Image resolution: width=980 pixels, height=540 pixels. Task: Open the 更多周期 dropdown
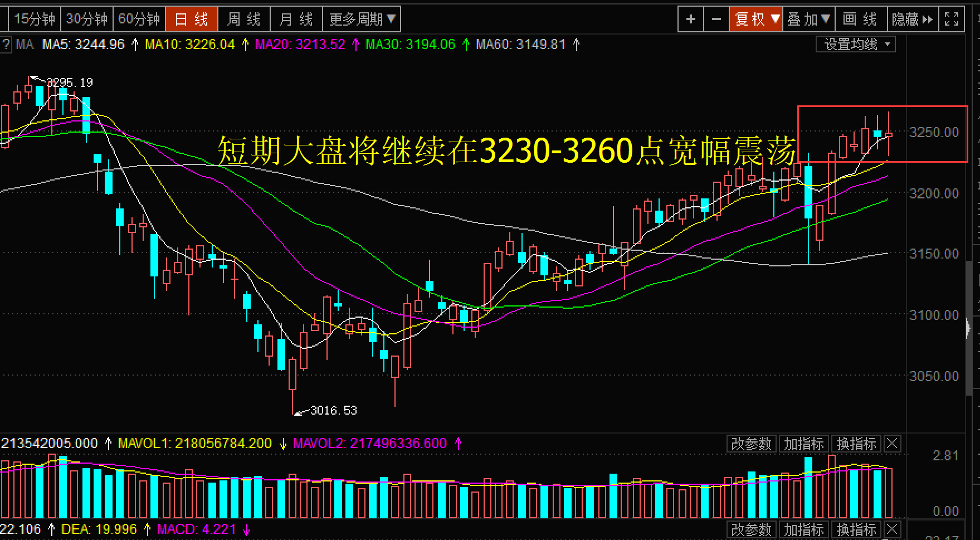[362, 20]
